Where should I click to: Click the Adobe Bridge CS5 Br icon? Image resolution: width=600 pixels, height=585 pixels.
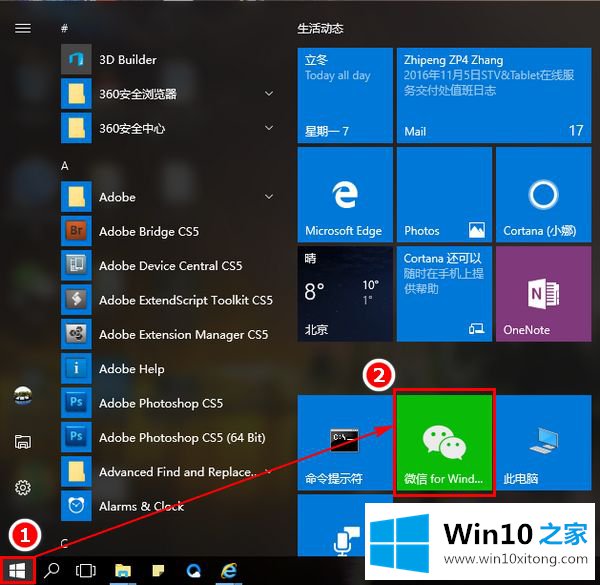76,231
